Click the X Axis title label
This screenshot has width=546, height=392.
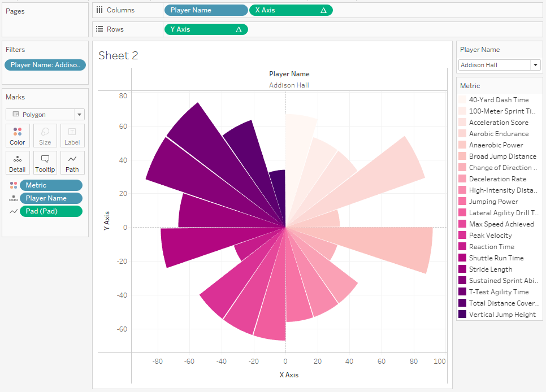[289, 375]
